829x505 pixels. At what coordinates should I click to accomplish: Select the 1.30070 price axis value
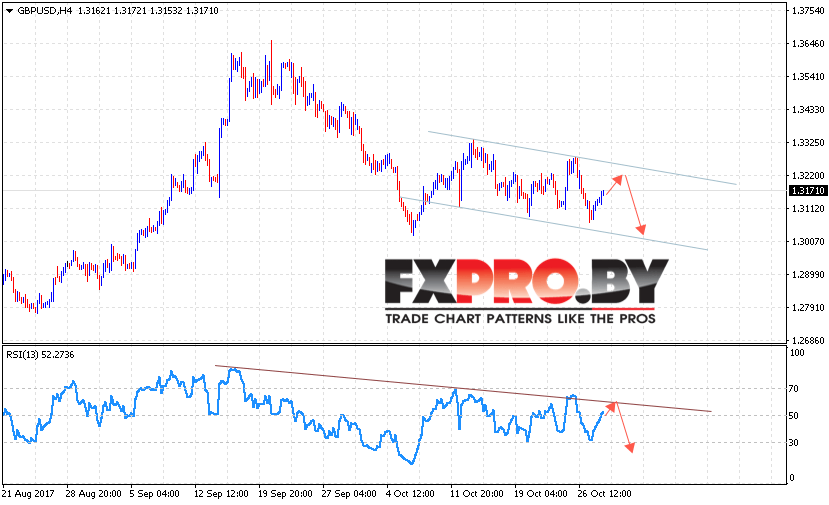tap(807, 242)
